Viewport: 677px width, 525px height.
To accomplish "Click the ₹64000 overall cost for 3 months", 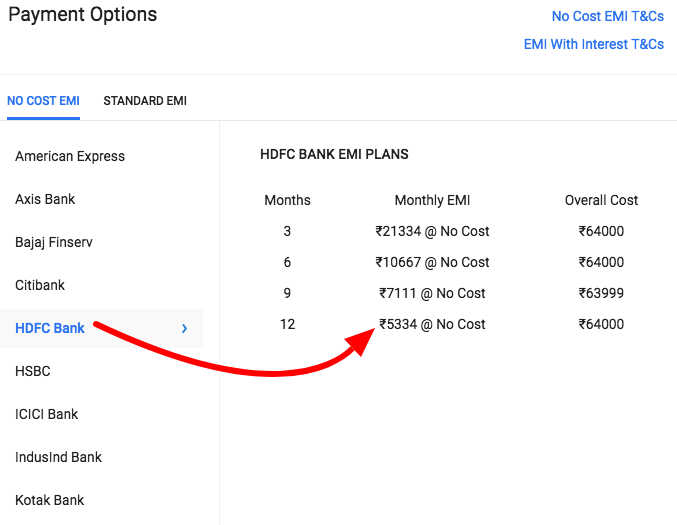I will (601, 231).
